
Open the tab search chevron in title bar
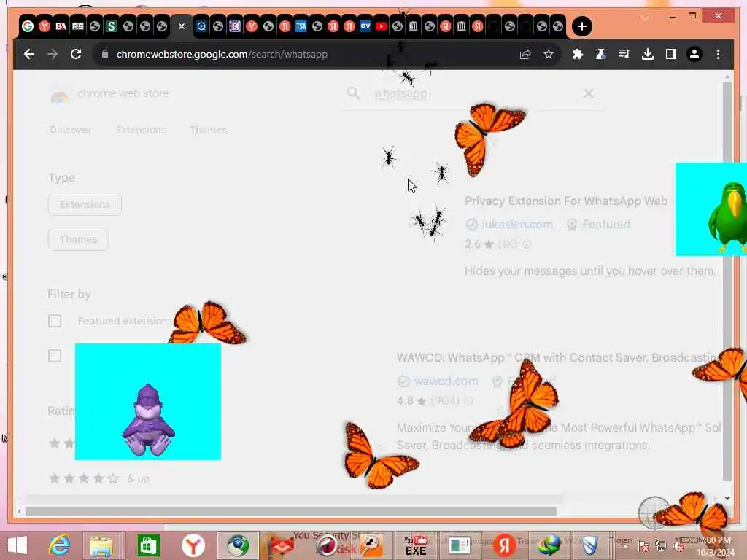click(644, 17)
